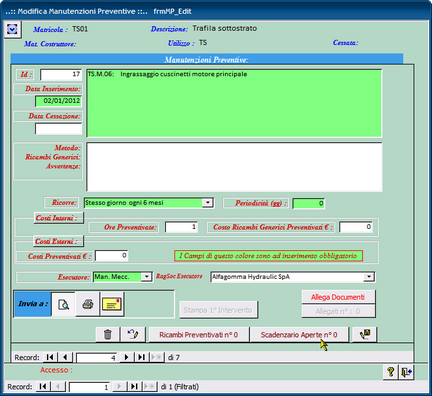Click 'Accesso :' label
The height and width of the screenshot is (396, 432).
point(56,370)
